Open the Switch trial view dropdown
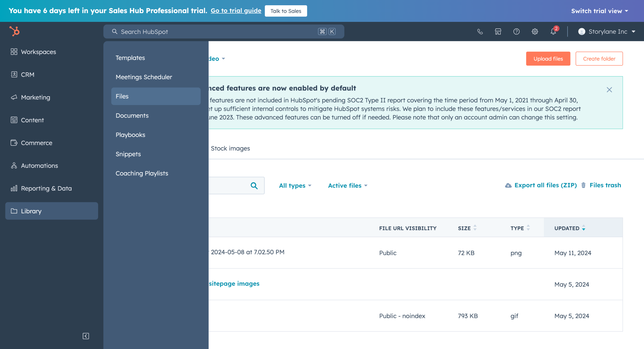644x349 pixels. (600, 11)
